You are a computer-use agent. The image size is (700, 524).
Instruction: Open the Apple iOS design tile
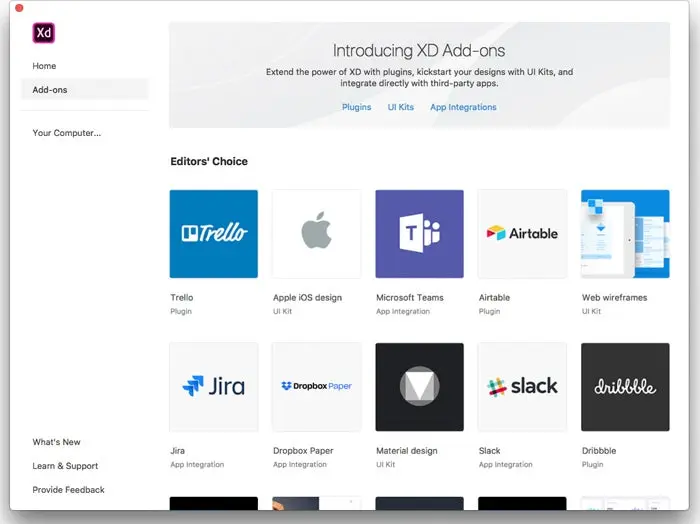[317, 234]
